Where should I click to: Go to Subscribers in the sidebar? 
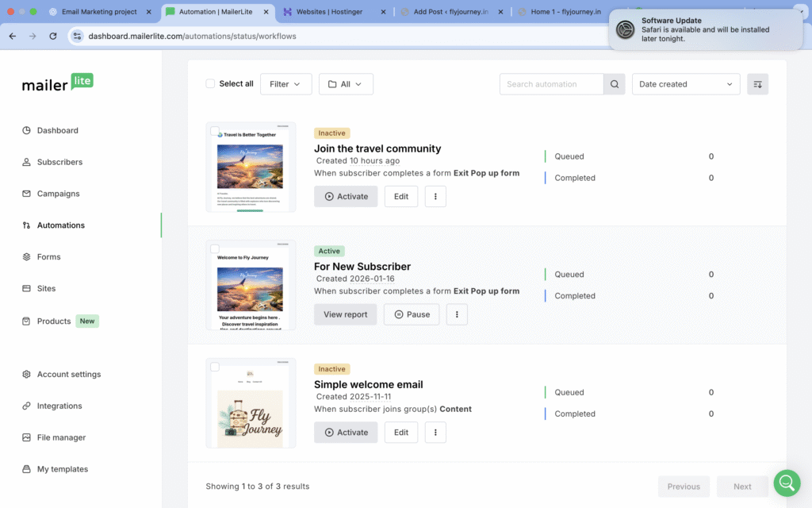59,162
